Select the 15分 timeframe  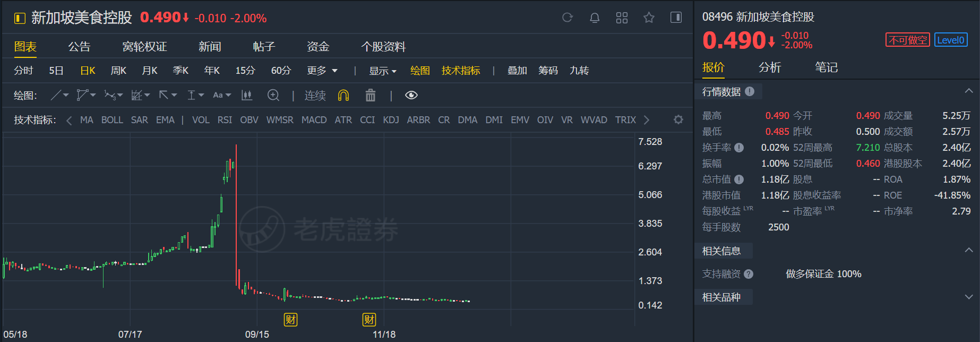[x=245, y=71]
